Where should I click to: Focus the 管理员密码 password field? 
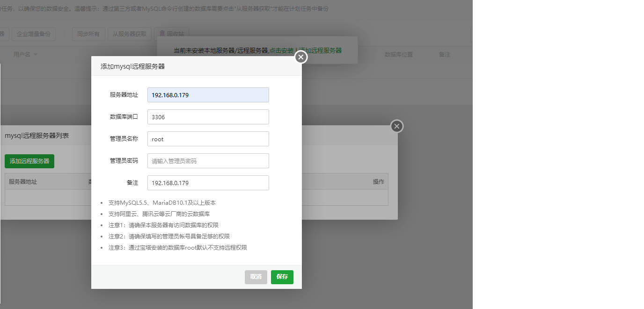pos(208,161)
